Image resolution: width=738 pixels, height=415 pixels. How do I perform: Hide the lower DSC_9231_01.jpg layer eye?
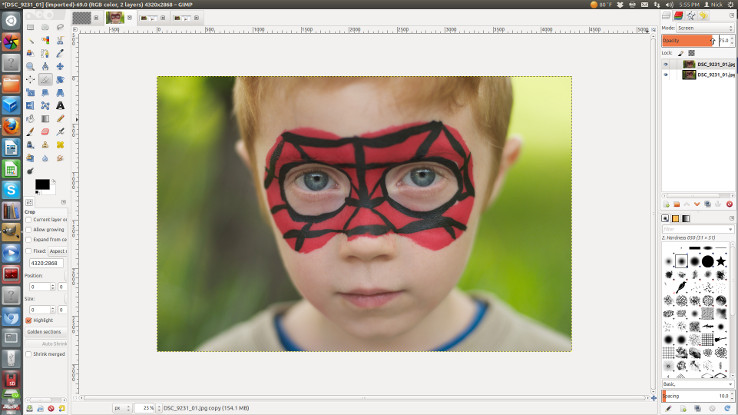(666, 75)
